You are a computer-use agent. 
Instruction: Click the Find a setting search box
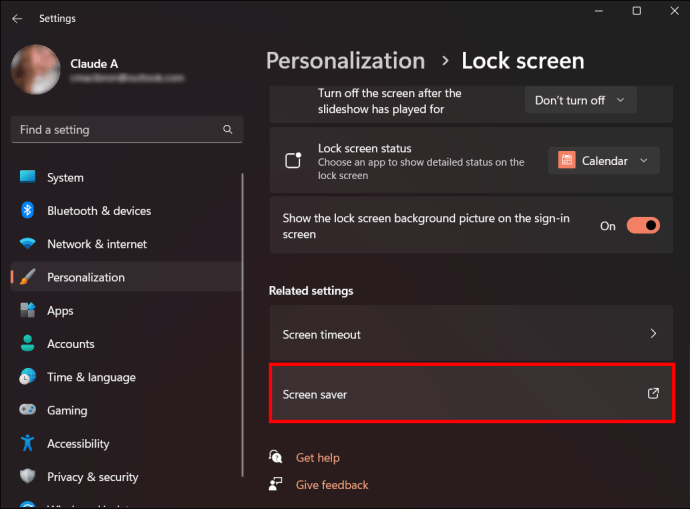[127, 129]
